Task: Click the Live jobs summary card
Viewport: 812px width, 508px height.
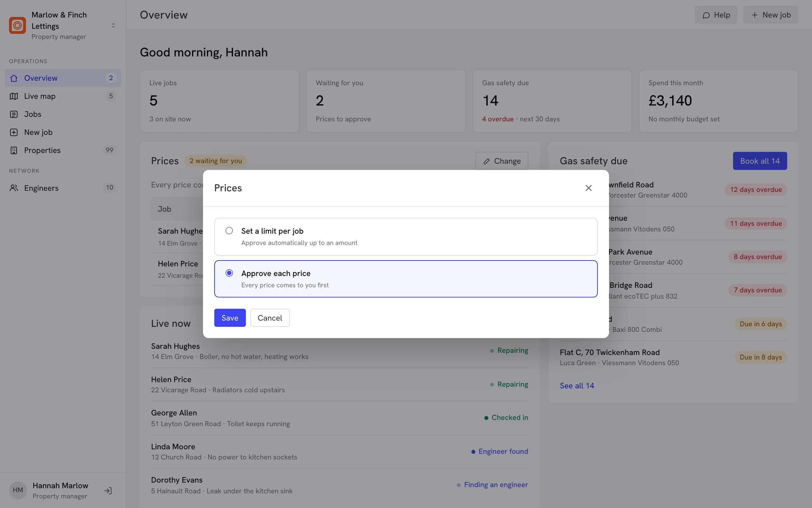Action: point(220,101)
